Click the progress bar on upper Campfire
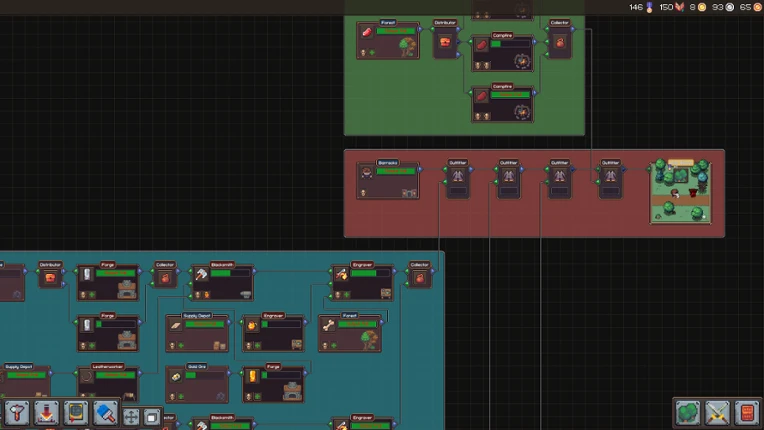The image size is (764, 430). tap(511, 44)
